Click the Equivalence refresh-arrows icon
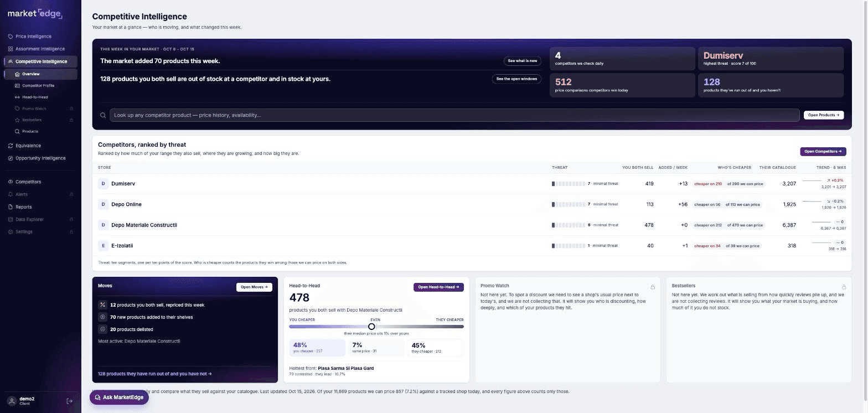The width and height of the screenshot is (868, 413). [11, 146]
